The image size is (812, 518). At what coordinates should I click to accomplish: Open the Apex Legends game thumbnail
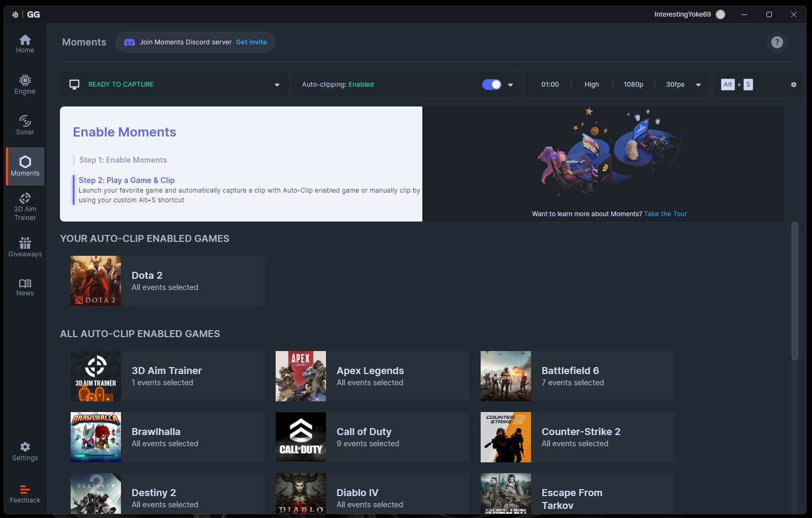coord(301,376)
